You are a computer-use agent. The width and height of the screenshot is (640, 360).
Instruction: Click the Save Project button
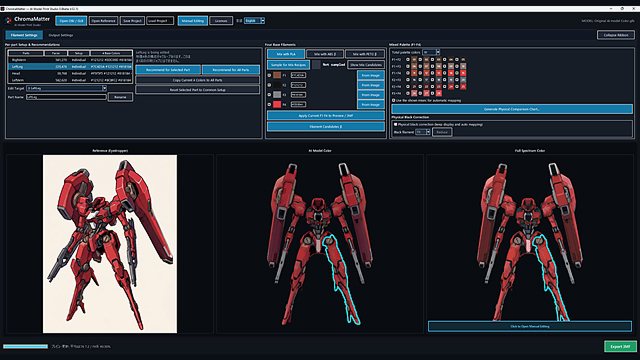click(x=132, y=21)
